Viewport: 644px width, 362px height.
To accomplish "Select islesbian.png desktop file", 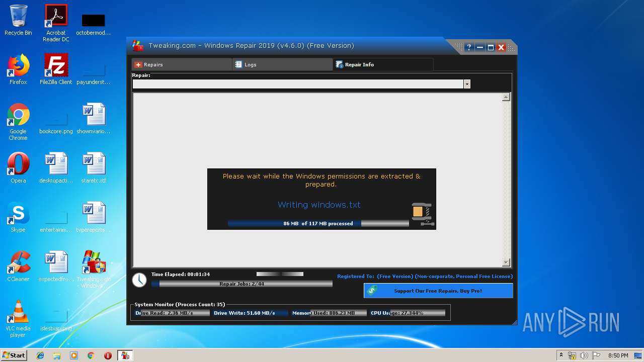I will pos(56,319).
